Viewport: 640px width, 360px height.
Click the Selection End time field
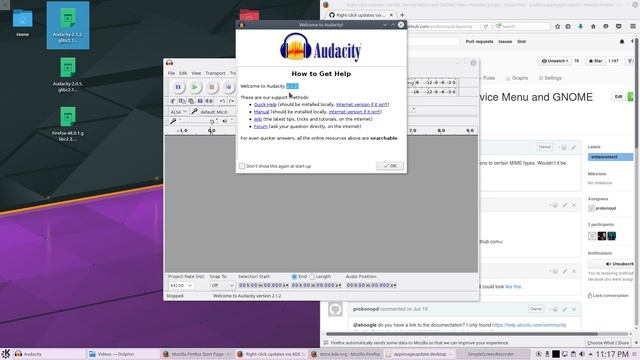[x=316, y=285]
